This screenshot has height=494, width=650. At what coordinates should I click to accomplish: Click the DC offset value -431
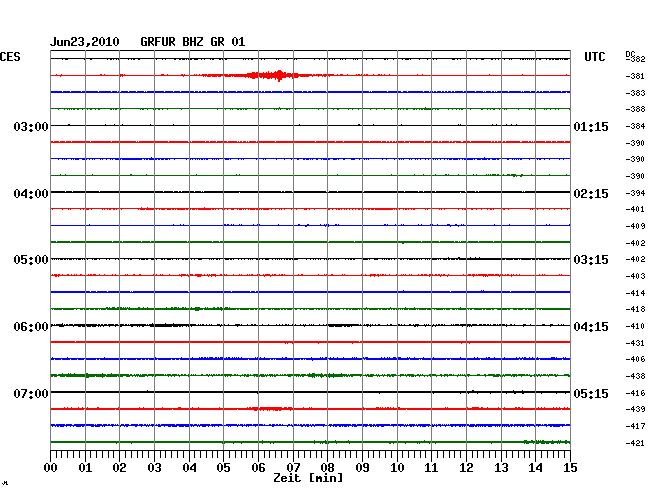point(635,343)
